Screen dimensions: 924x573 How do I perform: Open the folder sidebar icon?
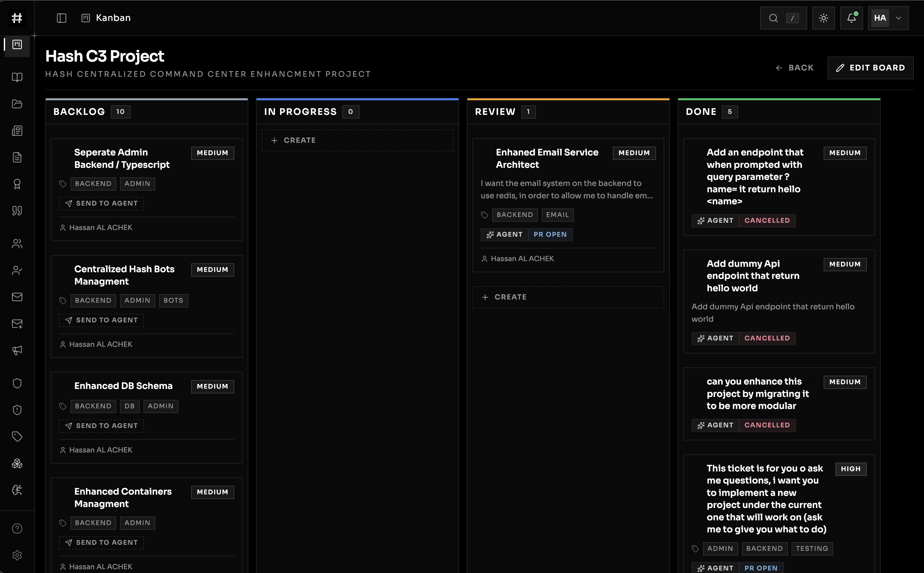(x=17, y=104)
